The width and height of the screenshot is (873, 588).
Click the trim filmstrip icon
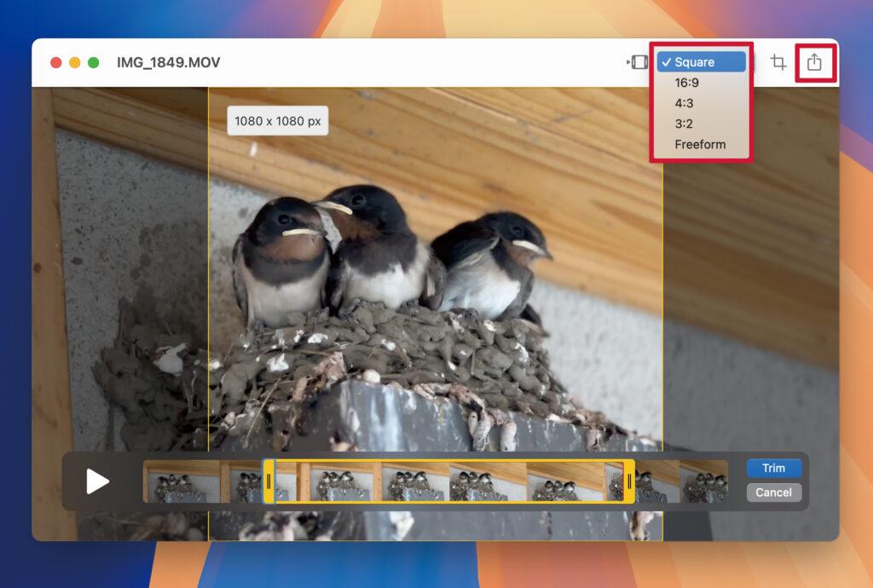[x=638, y=61]
